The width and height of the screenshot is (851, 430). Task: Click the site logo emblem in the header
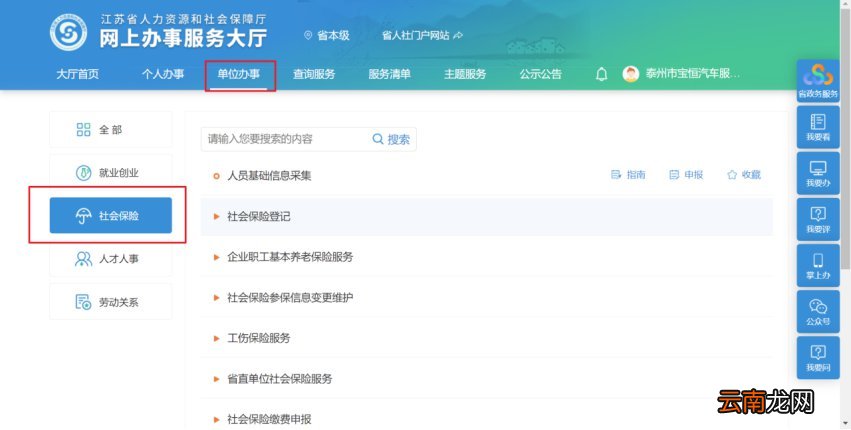(x=68, y=32)
